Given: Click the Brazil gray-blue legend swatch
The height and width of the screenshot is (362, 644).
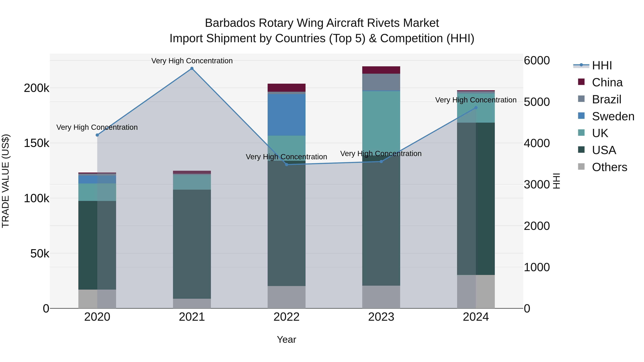Looking at the screenshot, I should tap(581, 99).
